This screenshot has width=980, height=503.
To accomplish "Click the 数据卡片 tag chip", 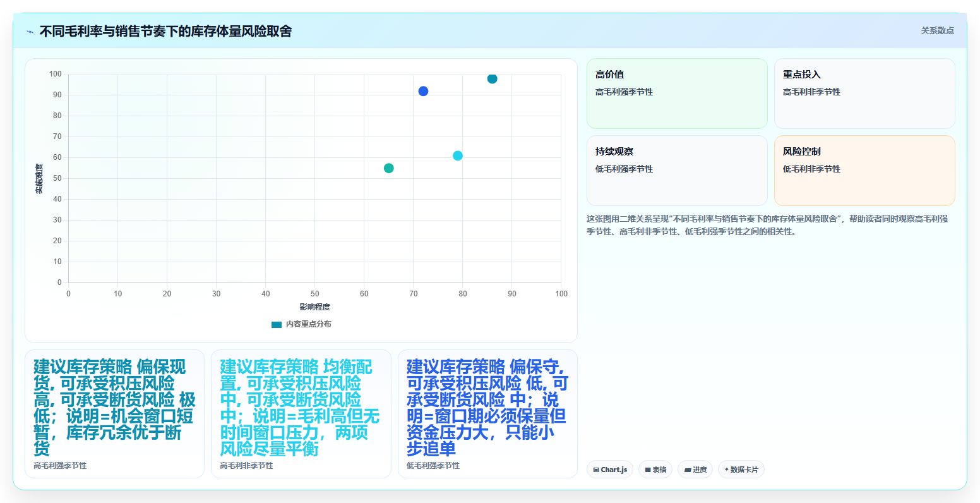I will point(741,470).
